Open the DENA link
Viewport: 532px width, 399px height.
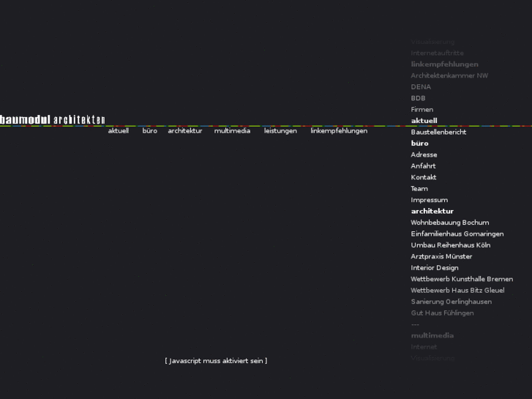pos(421,87)
